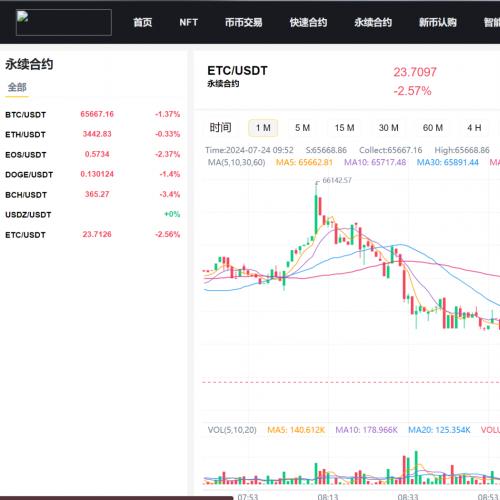Choose the EOS/USDT contract

coord(93,154)
